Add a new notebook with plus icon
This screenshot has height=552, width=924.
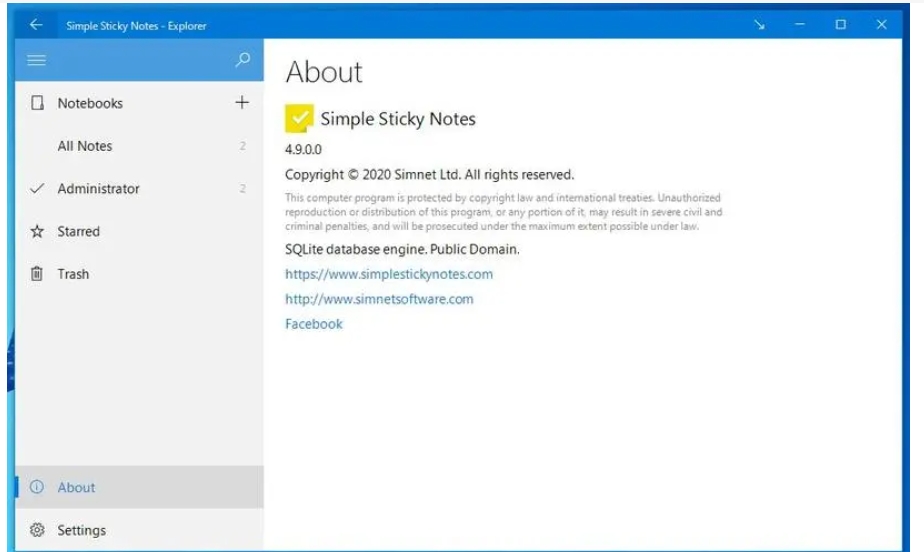click(x=242, y=103)
